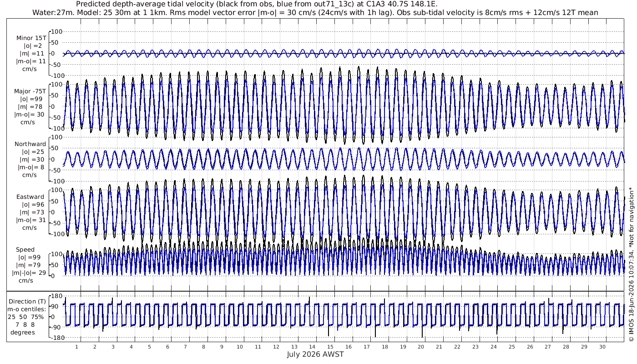Click day '30' on the x-axis
This screenshot has width=637, height=364.
pos(602,347)
